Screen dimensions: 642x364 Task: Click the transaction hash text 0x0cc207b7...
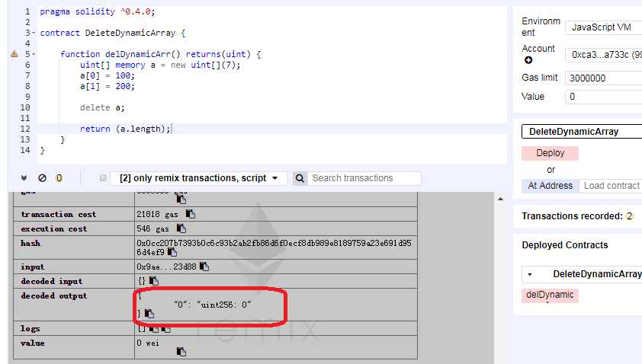[x=274, y=247]
